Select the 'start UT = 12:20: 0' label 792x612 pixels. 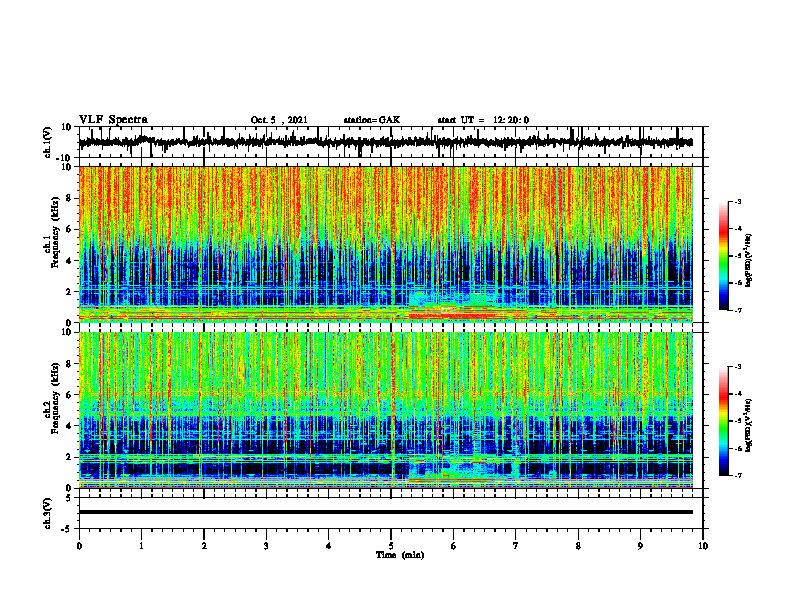tap(483, 120)
